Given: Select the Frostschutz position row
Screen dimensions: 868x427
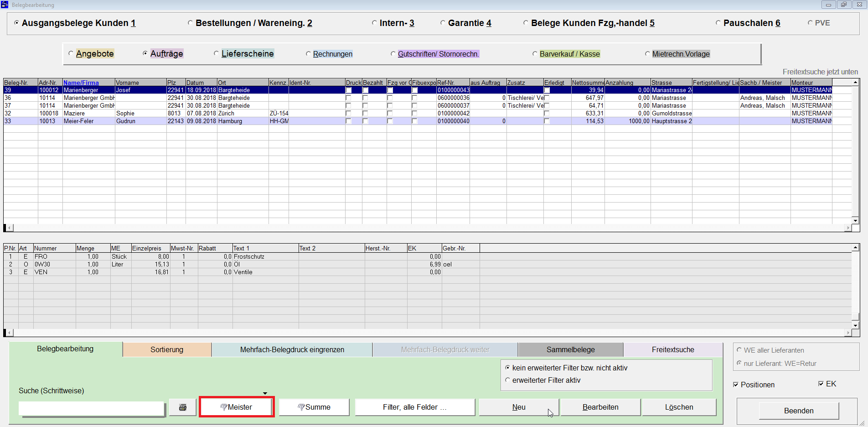Looking at the screenshot, I should [427, 257].
